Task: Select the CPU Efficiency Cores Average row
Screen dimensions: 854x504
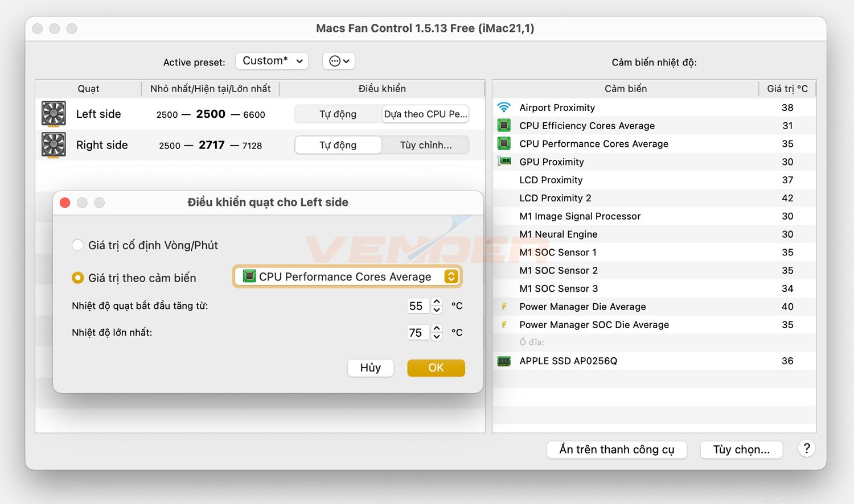Action: 654,126
